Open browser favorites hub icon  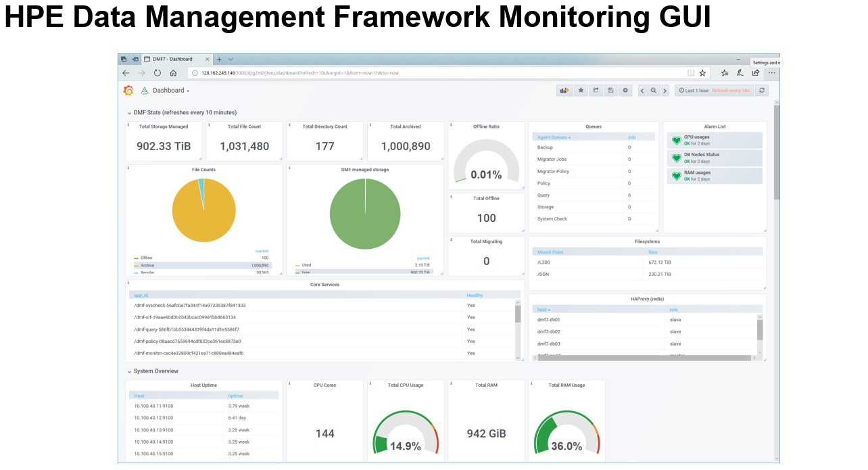click(x=725, y=73)
